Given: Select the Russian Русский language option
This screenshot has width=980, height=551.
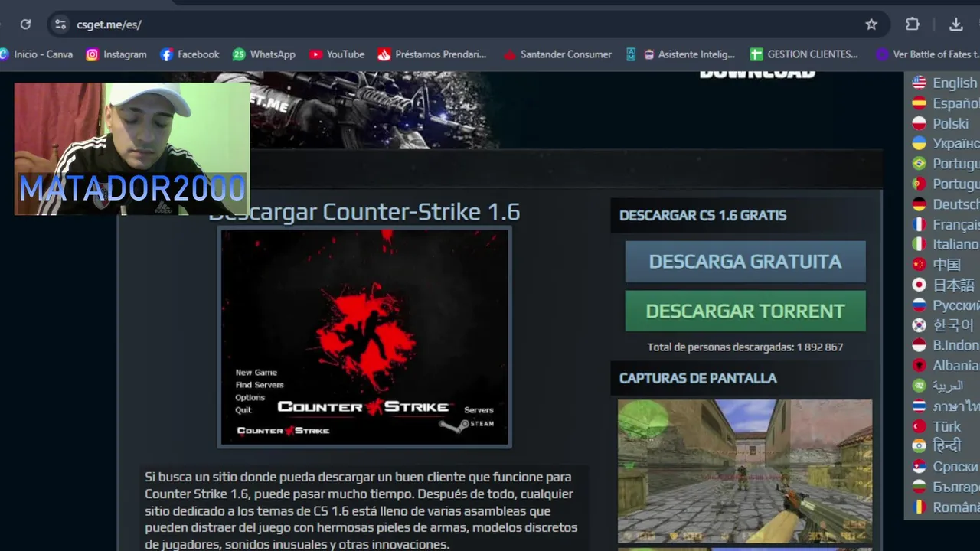Looking at the screenshot, I should 946,305.
